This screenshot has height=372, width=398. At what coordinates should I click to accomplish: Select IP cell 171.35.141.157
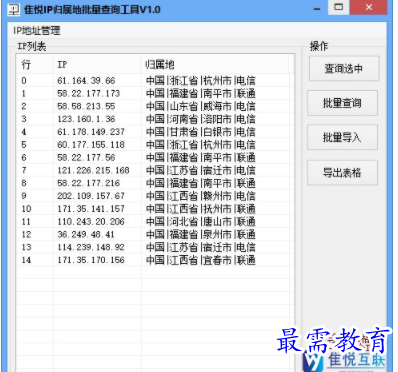pos(91,209)
